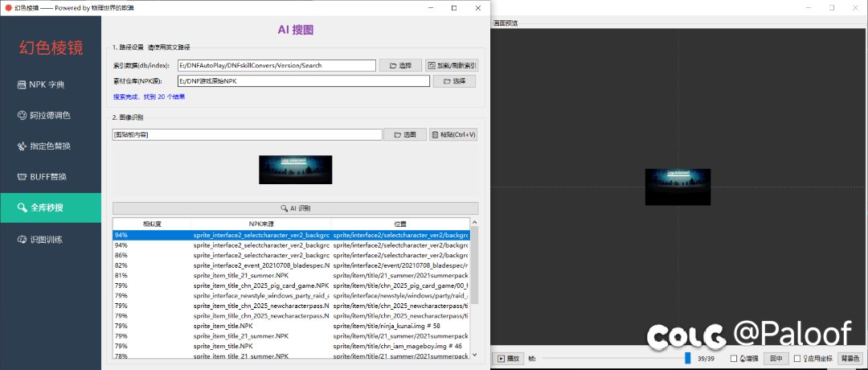This screenshot has height=370, width=868.
Task: Click the index data path field
Action: [x=276, y=65]
